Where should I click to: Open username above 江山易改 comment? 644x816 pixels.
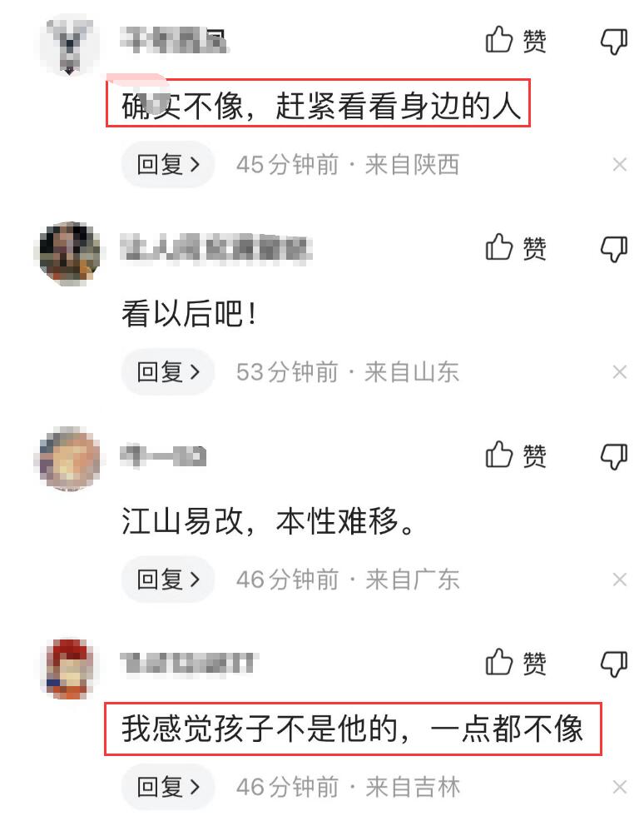click(163, 456)
